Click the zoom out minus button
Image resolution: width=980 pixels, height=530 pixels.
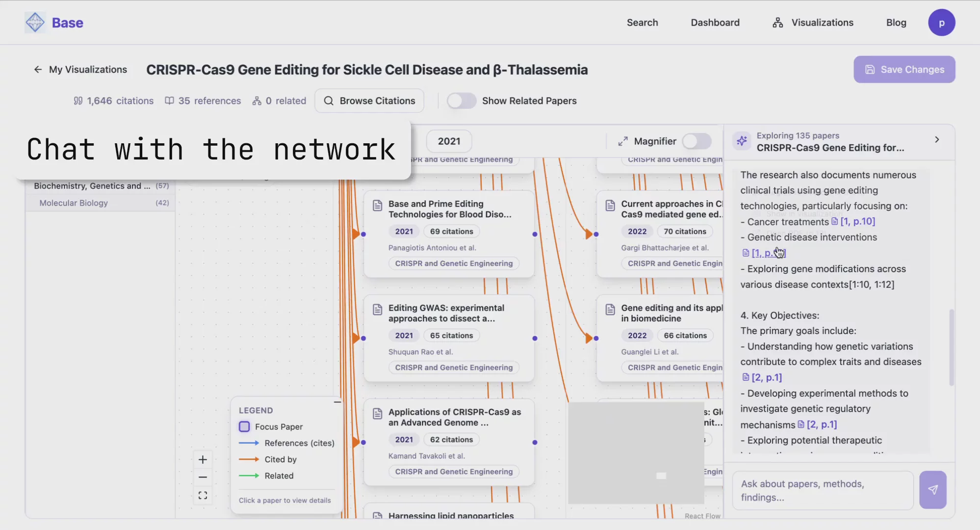click(x=203, y=477)
